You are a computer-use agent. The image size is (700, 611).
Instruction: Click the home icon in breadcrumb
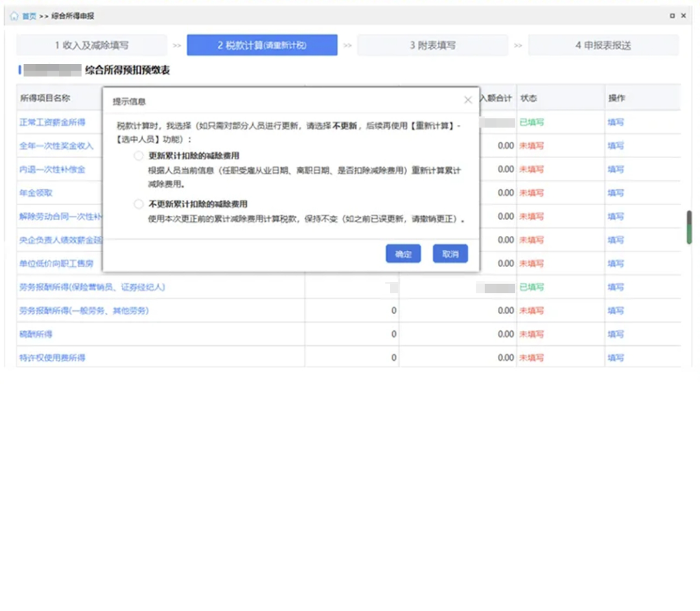[14, 16]
